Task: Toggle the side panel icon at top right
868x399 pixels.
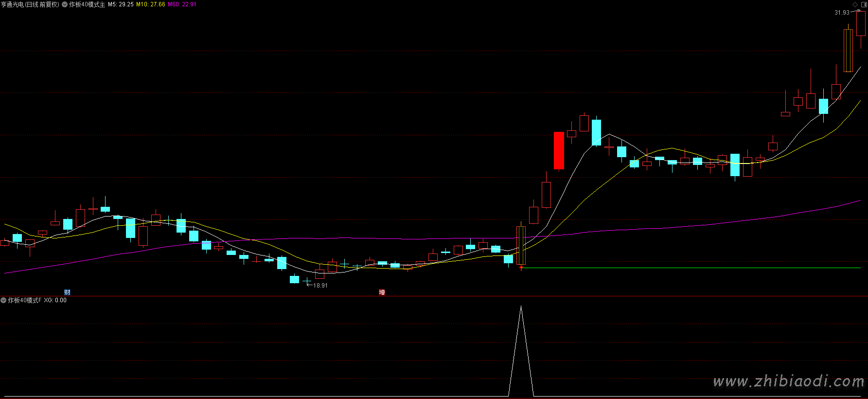Action: tap(863, 4)
